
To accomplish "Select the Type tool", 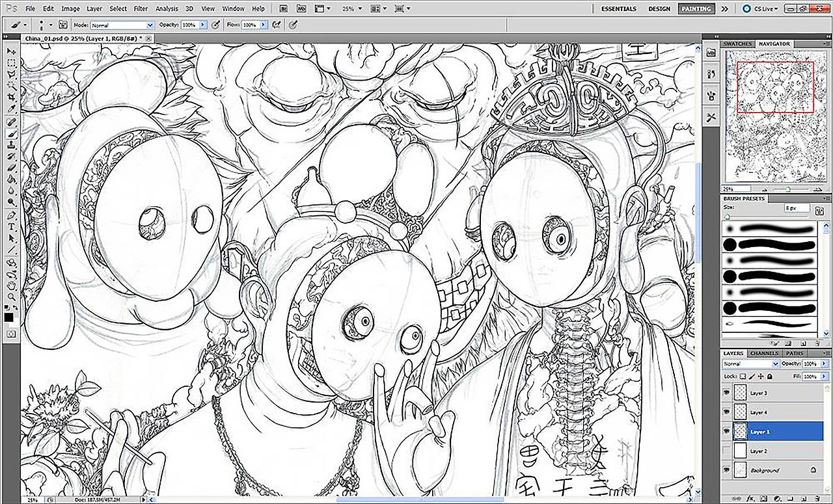I will coord(11,228).
